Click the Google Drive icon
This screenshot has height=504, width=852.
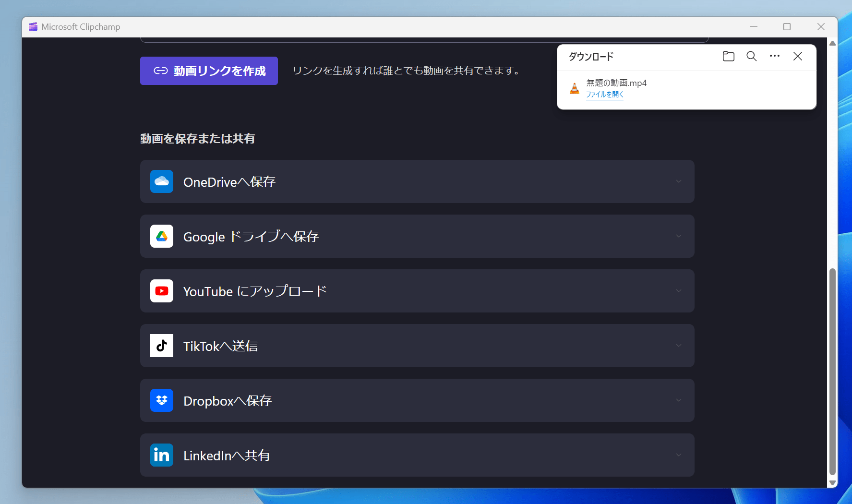162,236
